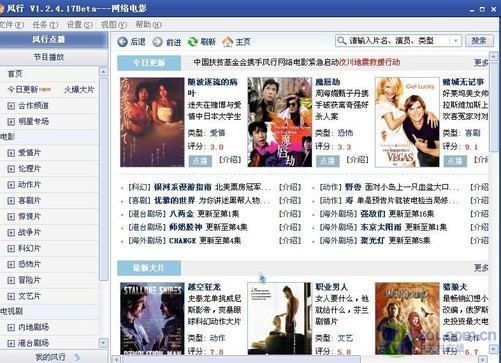
Task: Click the 搜索 search button
Action: pyautogui.click(x=479, y=41)
